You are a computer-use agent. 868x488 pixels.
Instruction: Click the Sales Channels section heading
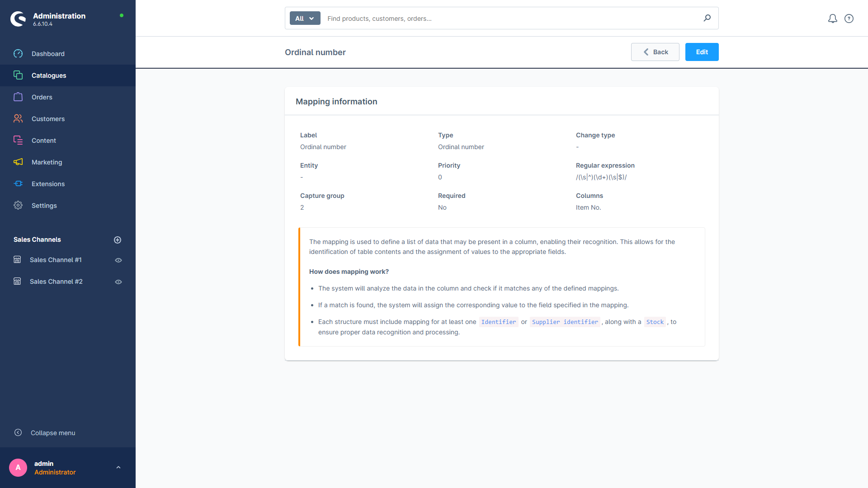point(37,239)
